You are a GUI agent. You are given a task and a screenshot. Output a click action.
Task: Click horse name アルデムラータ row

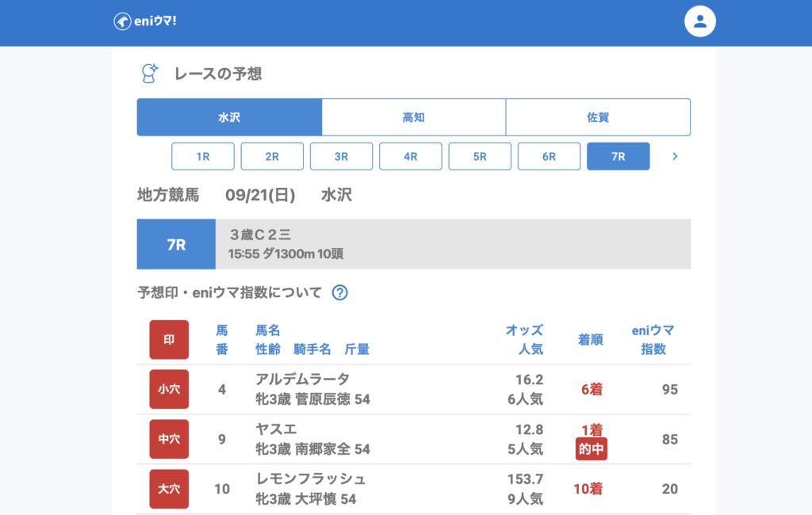(302, 380)
